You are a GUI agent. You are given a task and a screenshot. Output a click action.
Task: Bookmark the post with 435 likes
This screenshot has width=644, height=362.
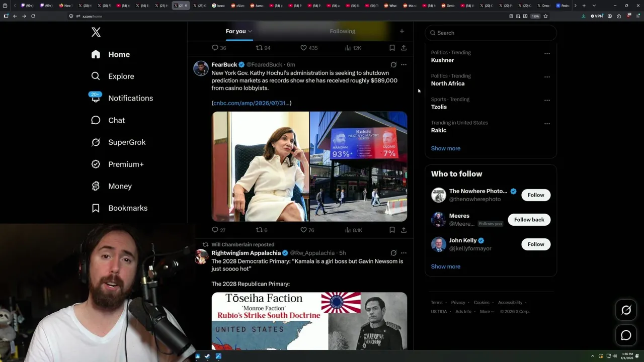(x=392, y=48)
